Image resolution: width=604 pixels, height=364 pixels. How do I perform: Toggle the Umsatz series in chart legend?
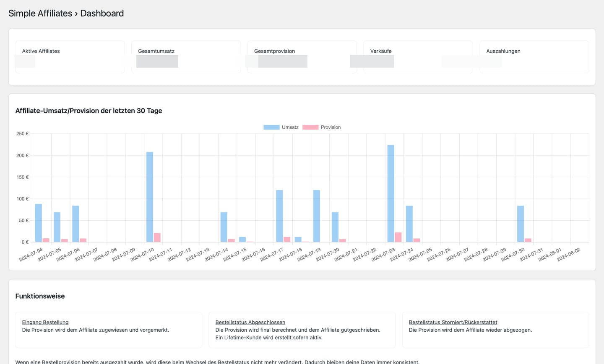click(290, 127)
